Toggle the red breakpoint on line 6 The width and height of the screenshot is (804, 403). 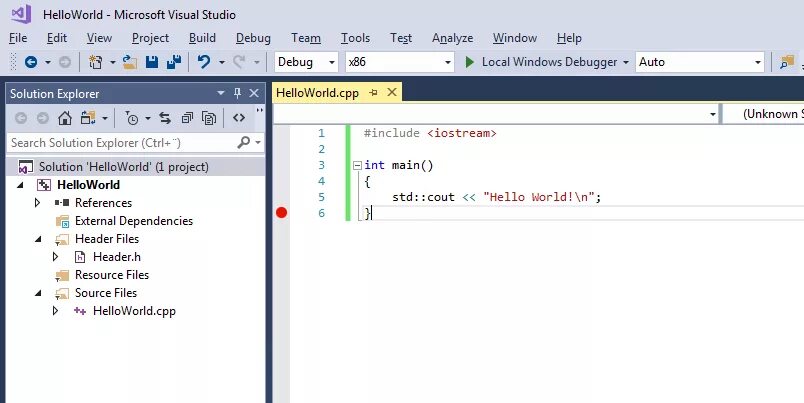[x=282, y=212]
